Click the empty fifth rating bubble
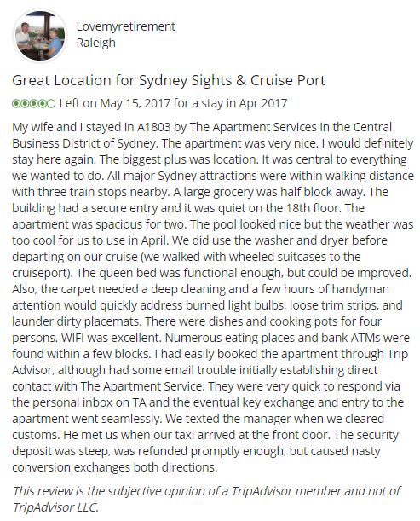The image size is (420, 521). pyautogui.click(x=51, y=104)
